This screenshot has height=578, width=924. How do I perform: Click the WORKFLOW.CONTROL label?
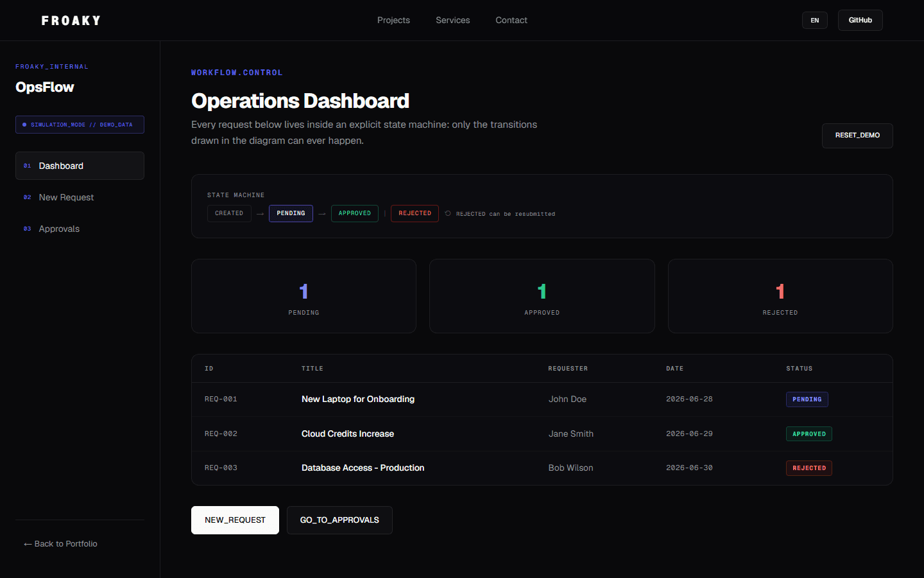point(237,73)
